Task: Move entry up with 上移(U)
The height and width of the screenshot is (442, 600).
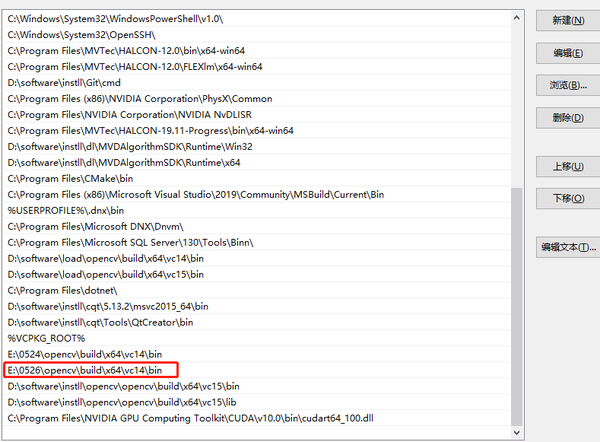Action: pyautogui.click(x=568, y=166)
